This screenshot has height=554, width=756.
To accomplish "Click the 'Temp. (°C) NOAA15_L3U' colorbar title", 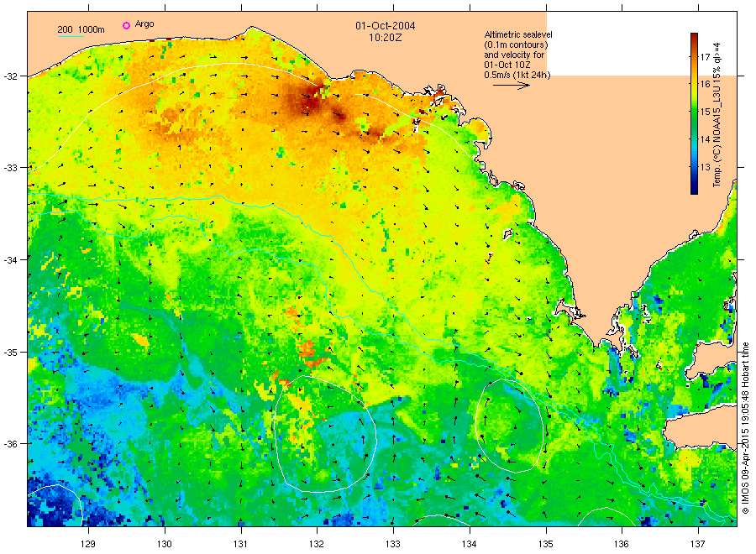I will click(x=717, y=115).
